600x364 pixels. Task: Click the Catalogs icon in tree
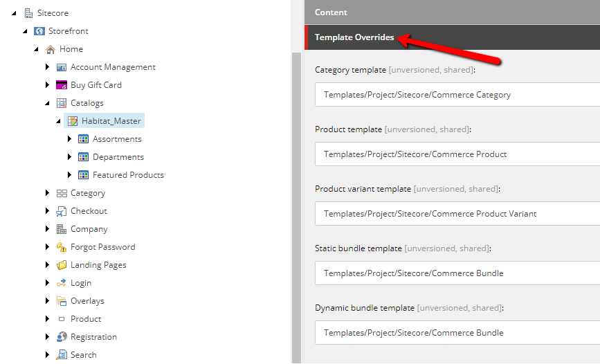[x=61, y=103]
